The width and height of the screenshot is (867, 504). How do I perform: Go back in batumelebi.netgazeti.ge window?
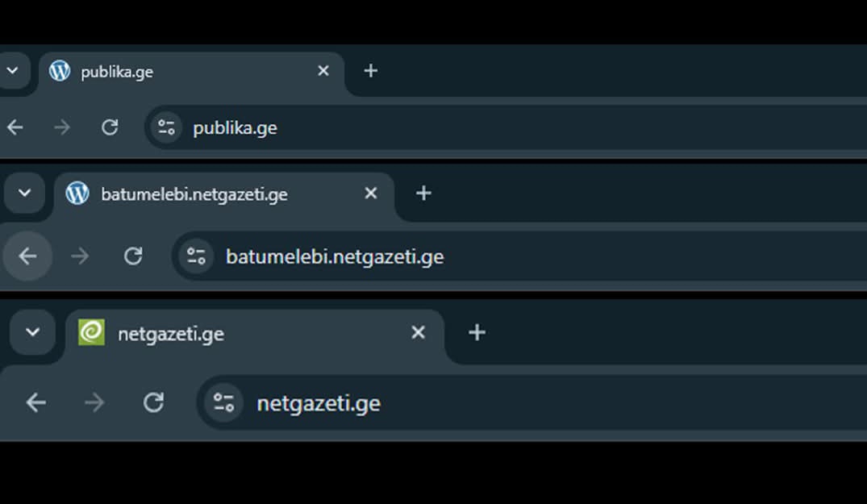point(27,256)
